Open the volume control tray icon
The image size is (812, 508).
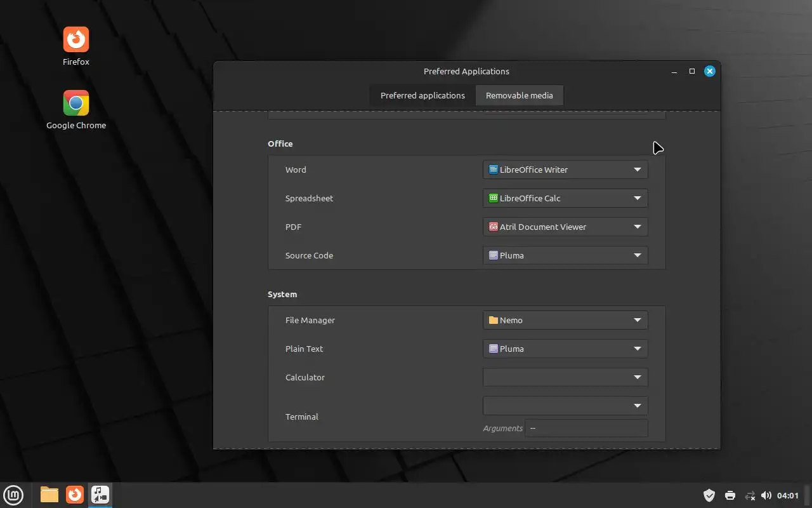tap(766, 495)
